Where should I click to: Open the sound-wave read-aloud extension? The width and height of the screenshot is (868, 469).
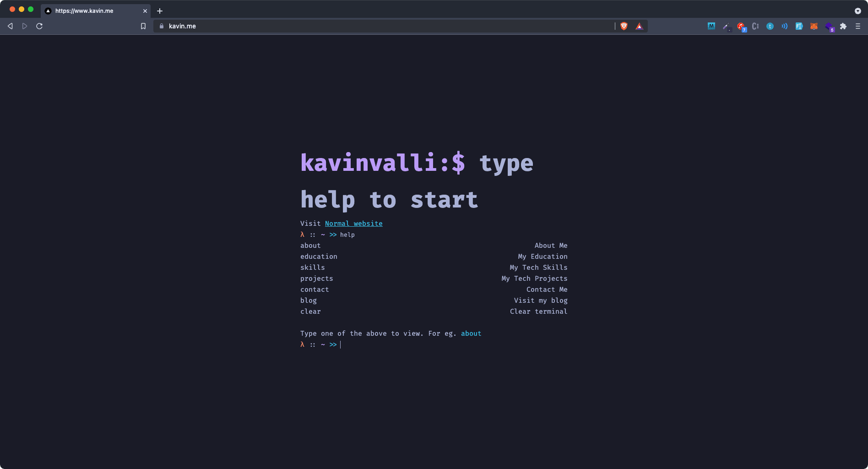pos(784,26)
